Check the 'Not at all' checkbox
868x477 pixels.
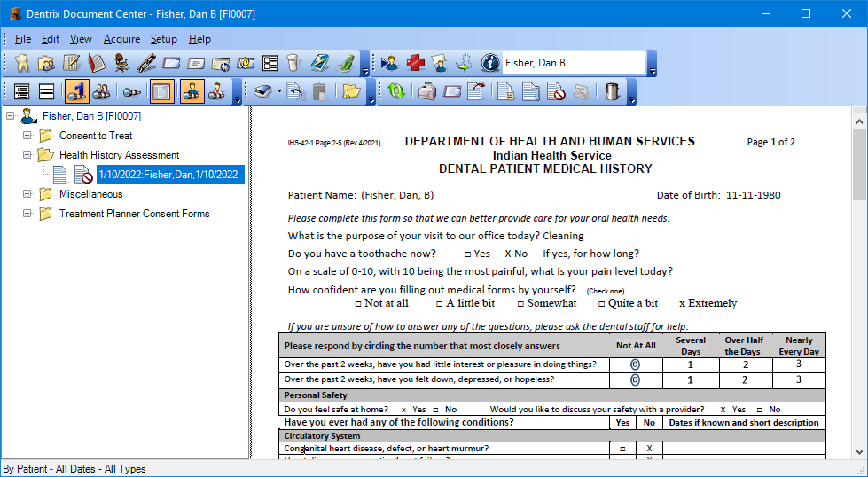(x=357, y=304)
